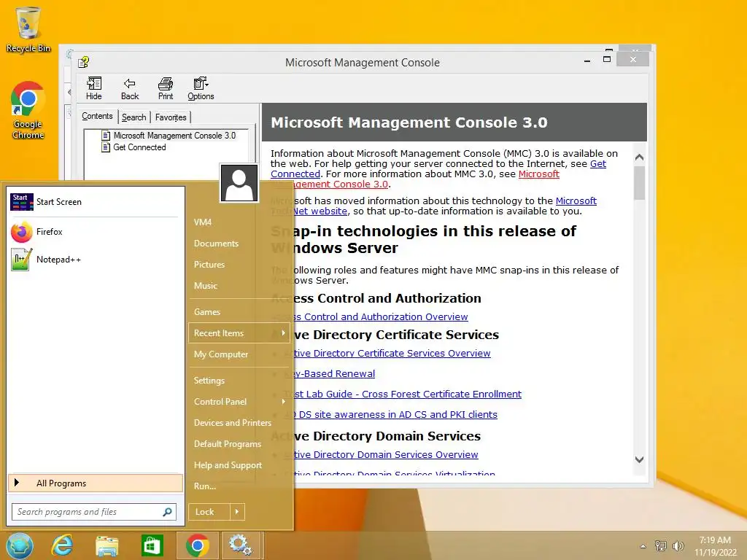Click the Hide toolbar icon in help window
This screenshot has width=747, height=560.
coord(93,88)
